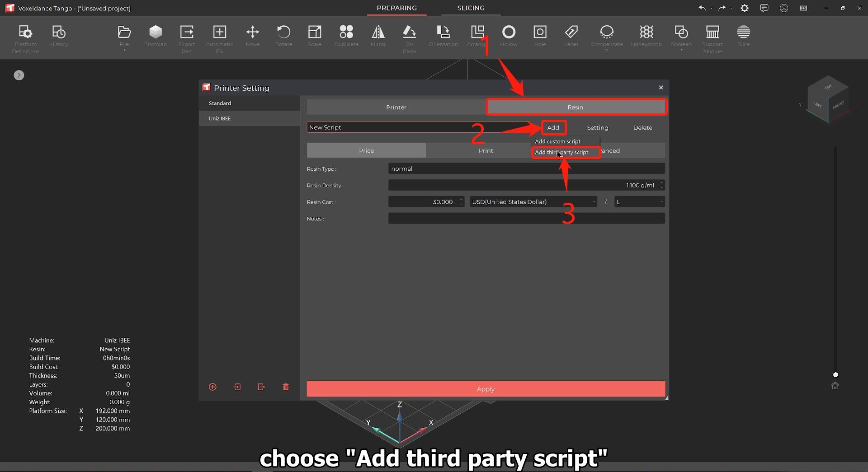Open the Support Module
The image size is (868, 472).
[712, 39]
